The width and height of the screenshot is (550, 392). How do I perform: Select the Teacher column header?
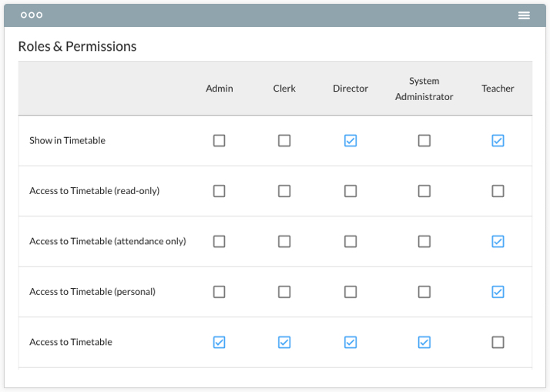pyautogui.click(x=498, y=89)
